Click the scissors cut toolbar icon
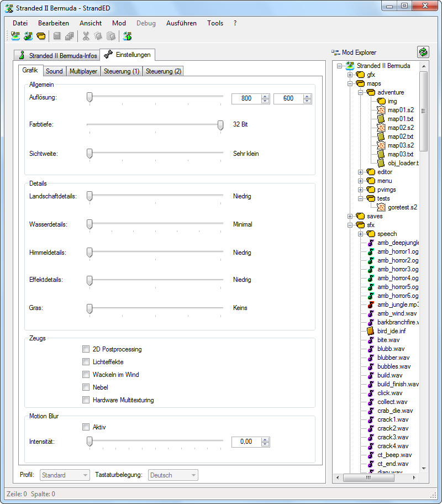The width and height of the screenshot is (442, 504). coord(86,36)
